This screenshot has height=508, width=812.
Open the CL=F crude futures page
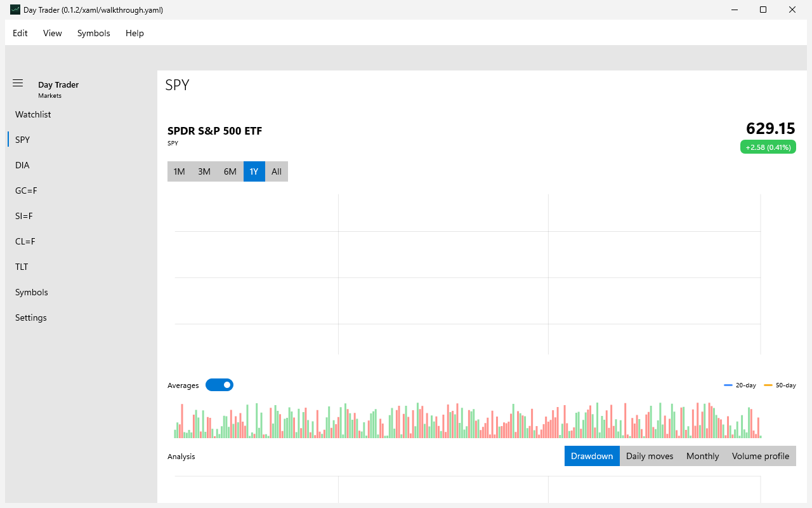tap(81, 241)
